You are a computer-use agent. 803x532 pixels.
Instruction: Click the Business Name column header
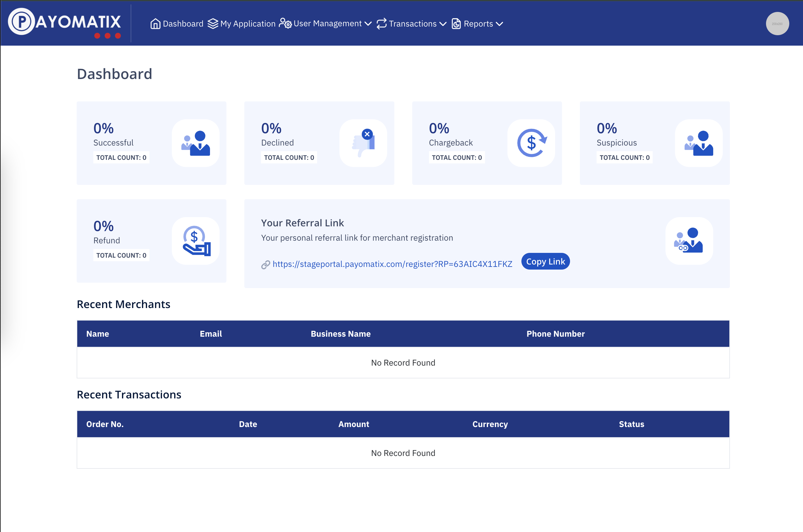tap(340, 334)
